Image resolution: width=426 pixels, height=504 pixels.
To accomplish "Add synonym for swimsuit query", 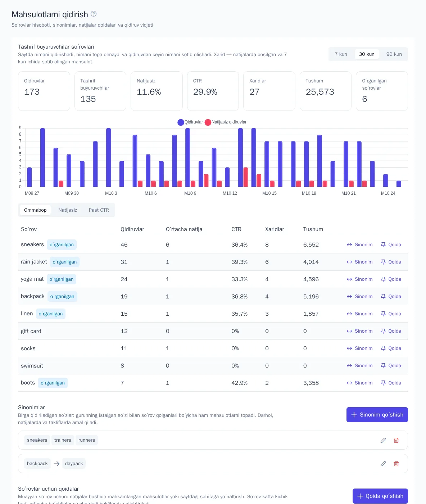I will click(360, 366).
